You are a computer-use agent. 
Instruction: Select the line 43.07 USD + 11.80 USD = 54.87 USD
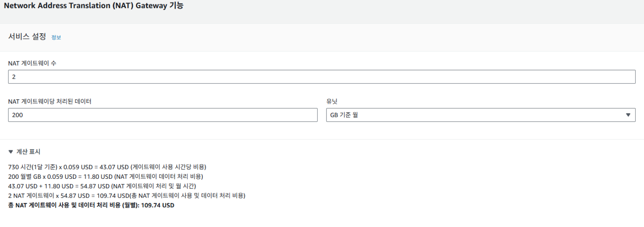coord(102,186)
